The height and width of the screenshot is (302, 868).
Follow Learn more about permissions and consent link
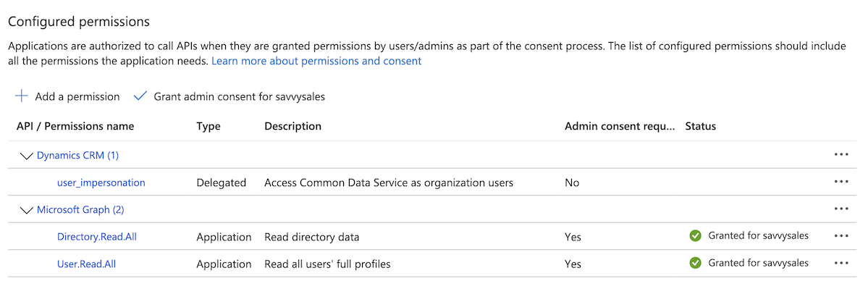coord(316,61)
